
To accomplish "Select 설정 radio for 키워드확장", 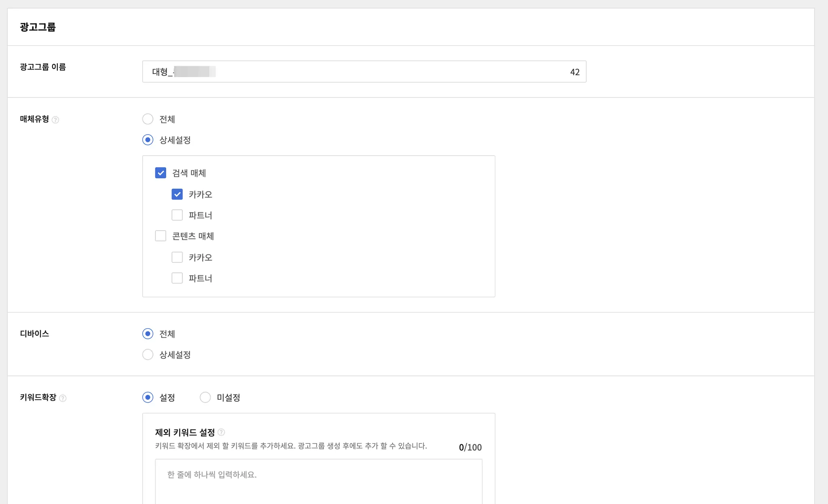I will tap(148, 397).
